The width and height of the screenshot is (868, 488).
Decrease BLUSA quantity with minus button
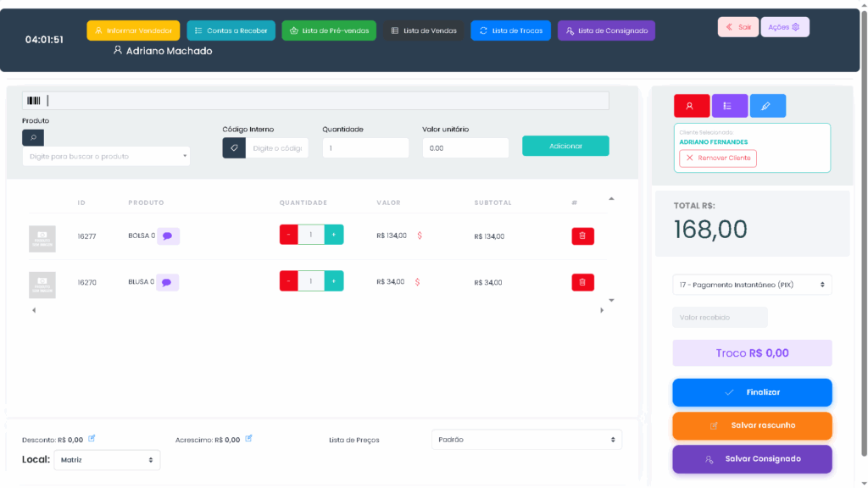tap(289, 282)
